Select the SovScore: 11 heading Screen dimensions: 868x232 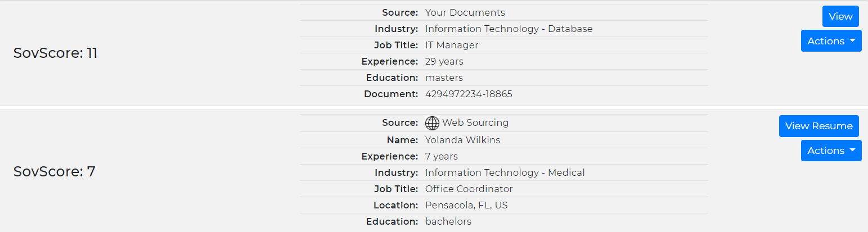pos(55,53)
